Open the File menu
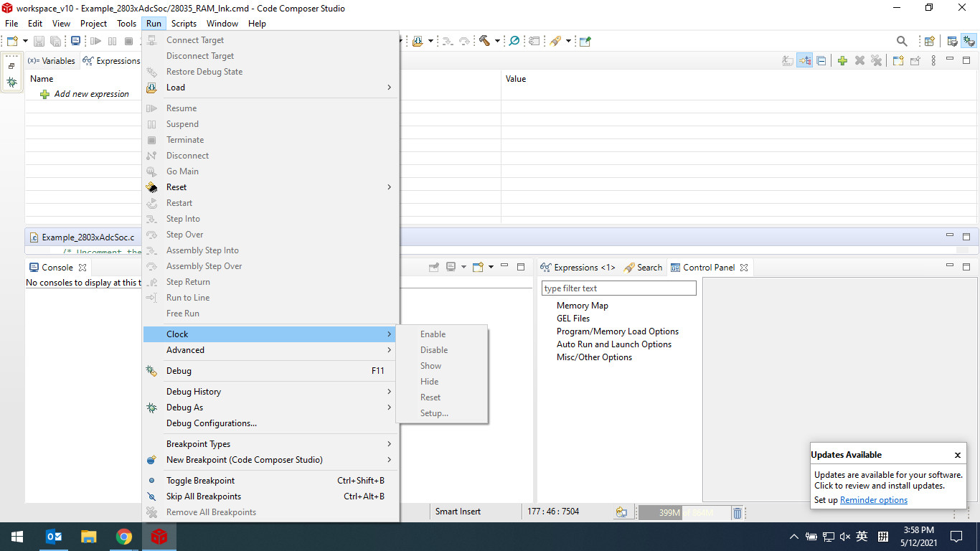 [x=11, y=24]
